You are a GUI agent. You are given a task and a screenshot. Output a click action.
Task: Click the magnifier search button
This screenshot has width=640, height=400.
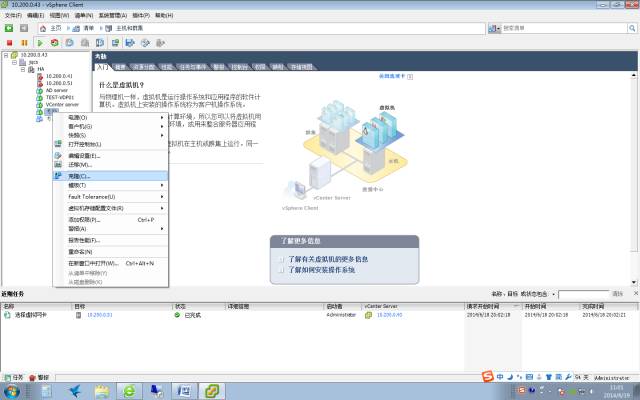[632, 28]
